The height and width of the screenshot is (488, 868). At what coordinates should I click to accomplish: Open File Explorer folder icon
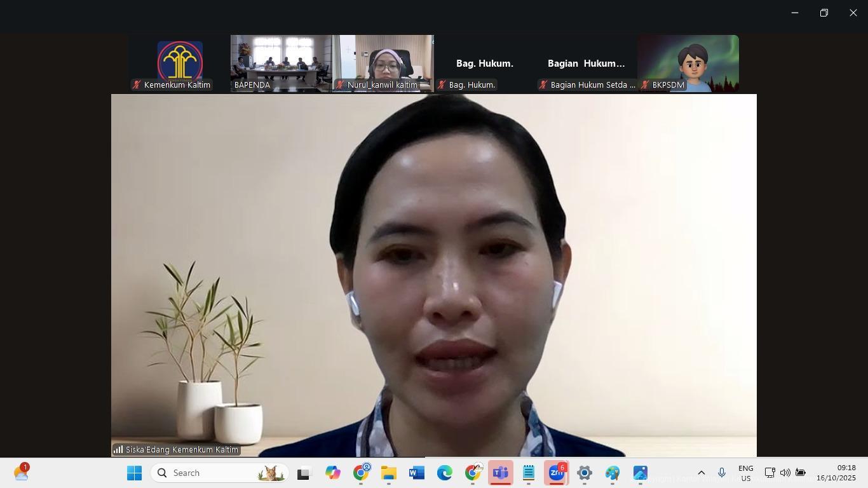(388, 473)
